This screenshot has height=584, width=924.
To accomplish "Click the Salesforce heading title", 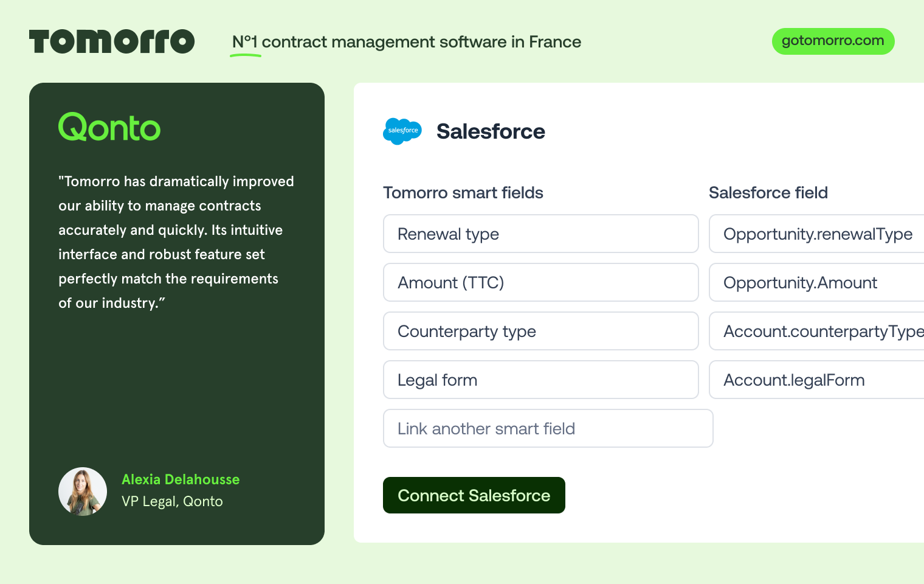I will 491,131.
